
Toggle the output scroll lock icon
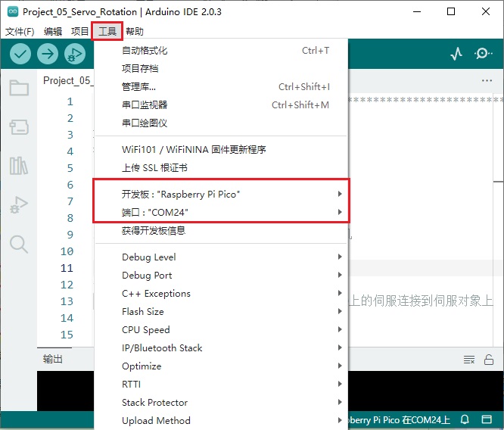tap(489, 360)
